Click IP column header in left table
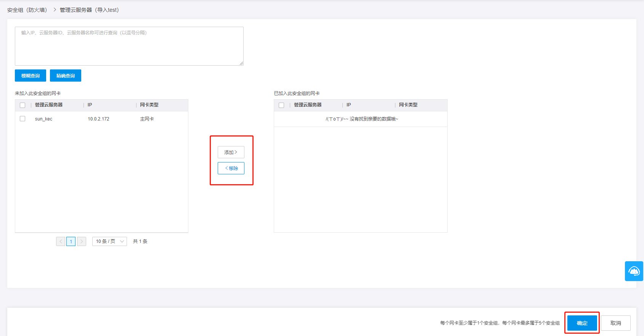The image size is (644, 336). 90,105
